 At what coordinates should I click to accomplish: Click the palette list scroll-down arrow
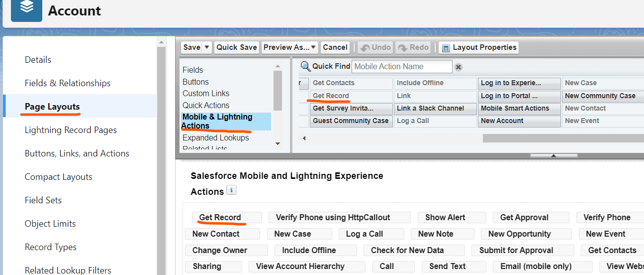pos(277,143)
